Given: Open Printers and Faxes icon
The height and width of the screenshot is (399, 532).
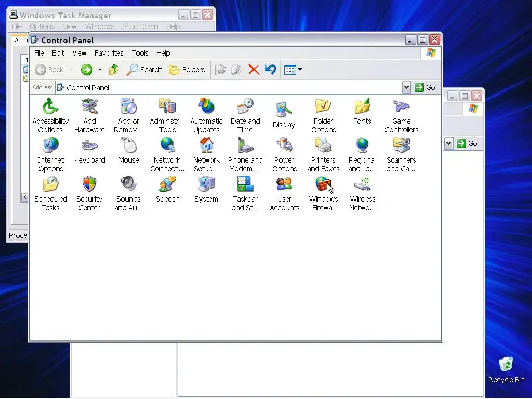Looking at the screenshot, I should coord(323,155).
